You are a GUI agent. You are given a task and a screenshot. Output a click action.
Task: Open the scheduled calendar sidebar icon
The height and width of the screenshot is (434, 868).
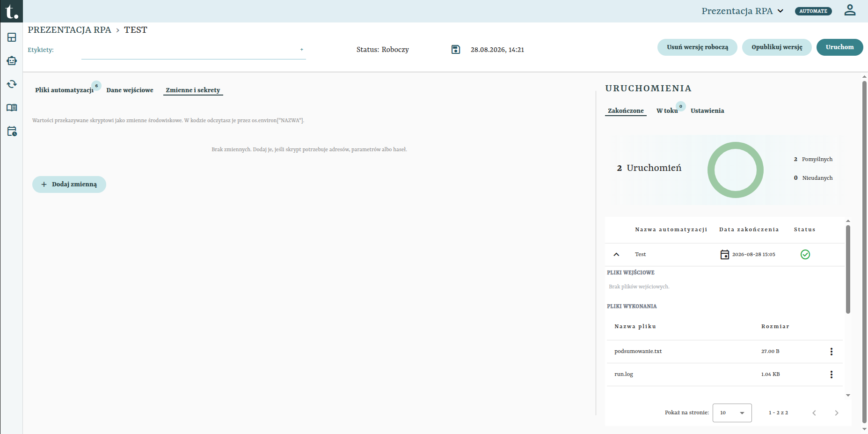pyautogui.click(x=12, y=131)
